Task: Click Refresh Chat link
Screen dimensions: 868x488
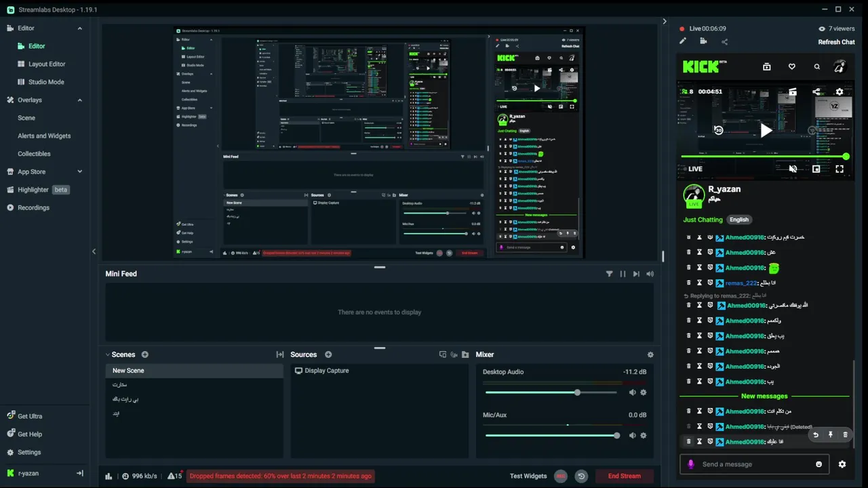Action: tap(836, 42)
